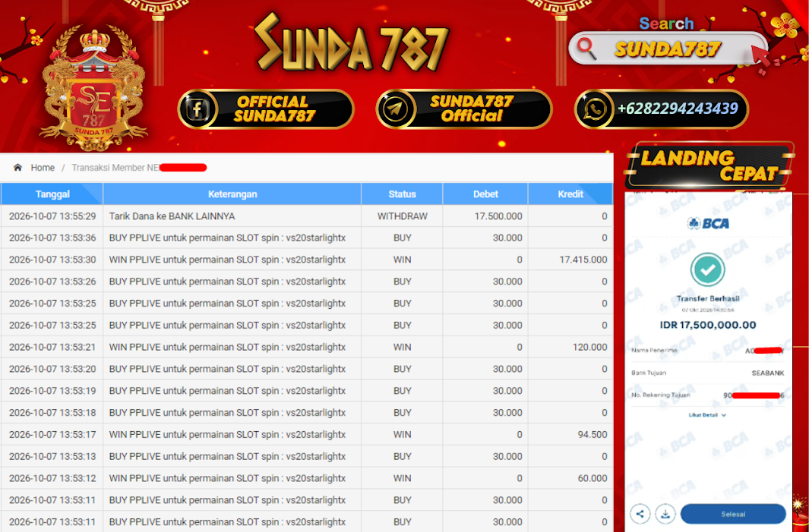Click the magnifier icon in search bar
The height and width of the screenshot is (532, 809).
point(586,49)
